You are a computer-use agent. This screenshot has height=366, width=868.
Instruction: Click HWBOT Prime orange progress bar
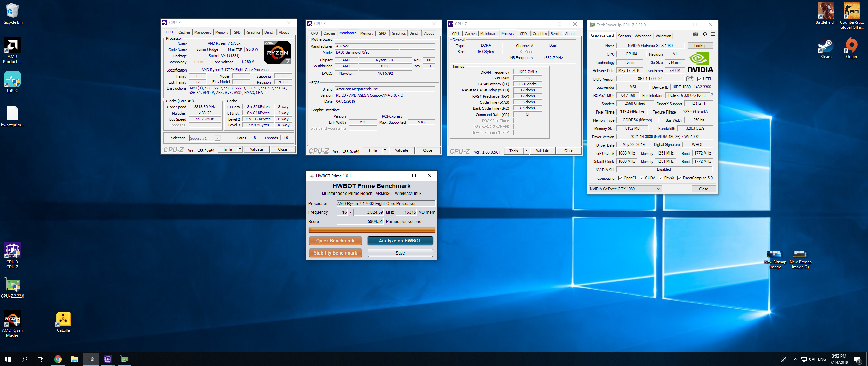(372, 230)
